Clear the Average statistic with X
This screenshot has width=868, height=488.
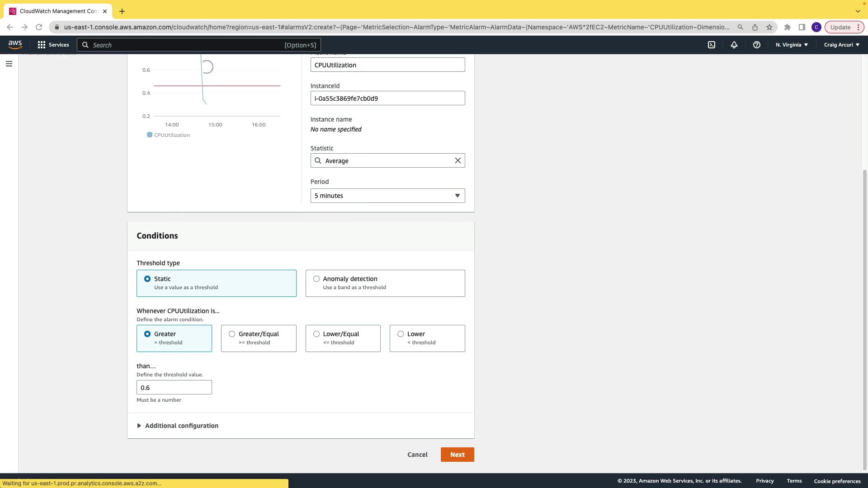coord(458,160)
